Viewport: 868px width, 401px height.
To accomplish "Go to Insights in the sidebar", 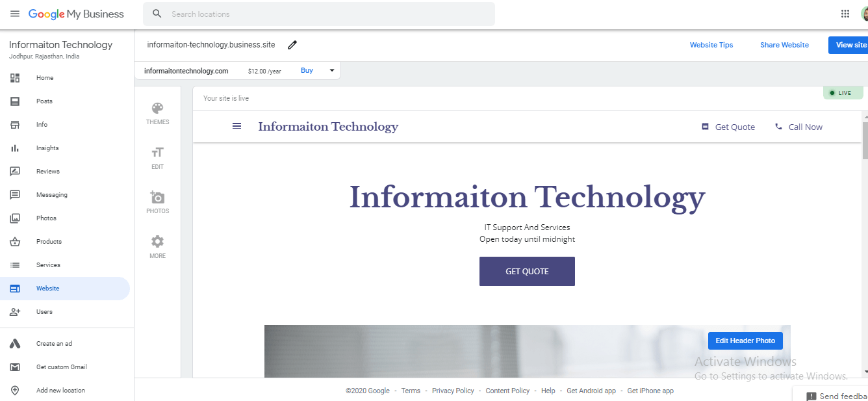I will pyautogui.click(x=47, y=148).
